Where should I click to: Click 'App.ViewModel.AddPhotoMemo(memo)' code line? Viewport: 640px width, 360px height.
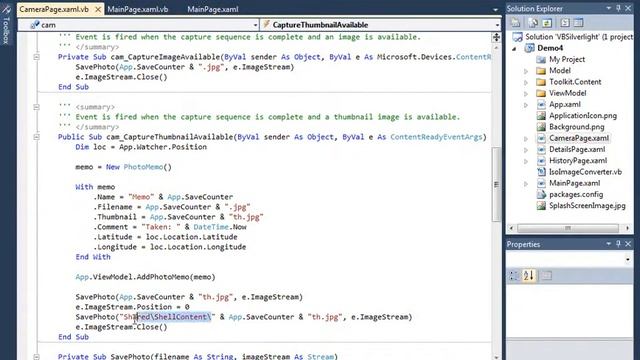tap(145, 277)
